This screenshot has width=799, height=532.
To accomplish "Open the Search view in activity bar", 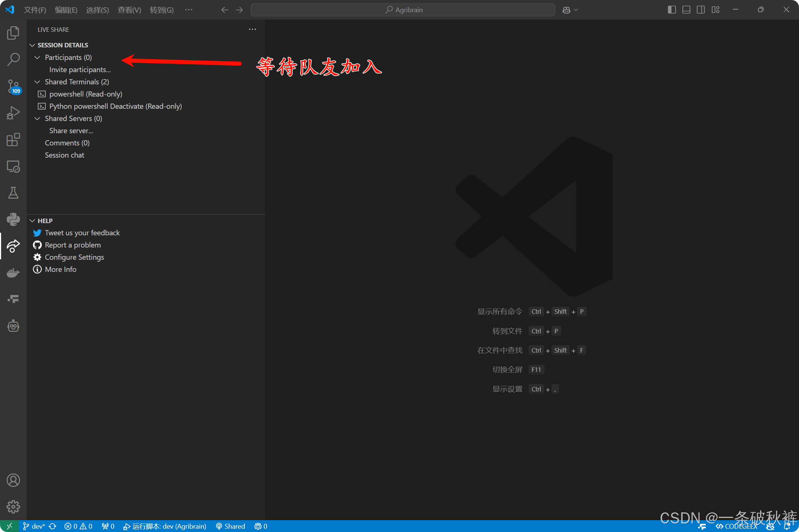I will (x=13, y=59).
